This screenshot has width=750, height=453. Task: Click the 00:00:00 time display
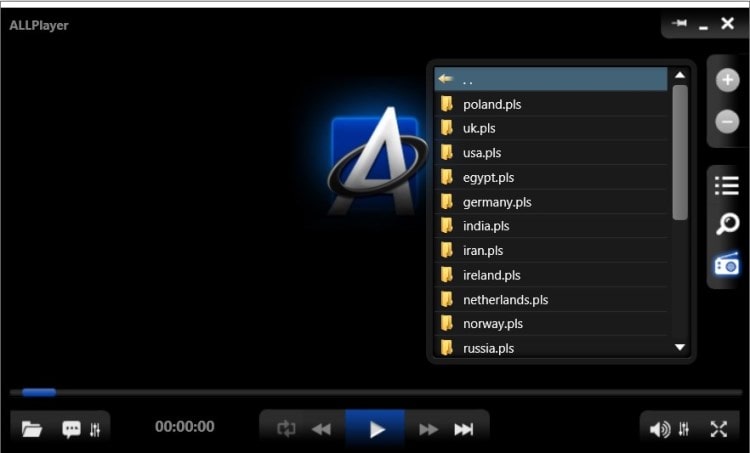tap(185, 426)
